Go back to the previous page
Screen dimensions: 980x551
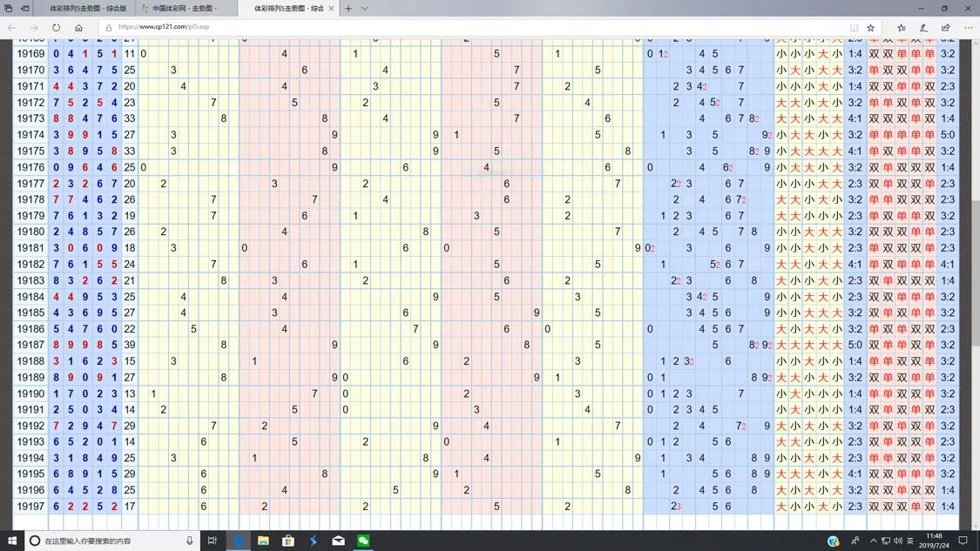12,28
